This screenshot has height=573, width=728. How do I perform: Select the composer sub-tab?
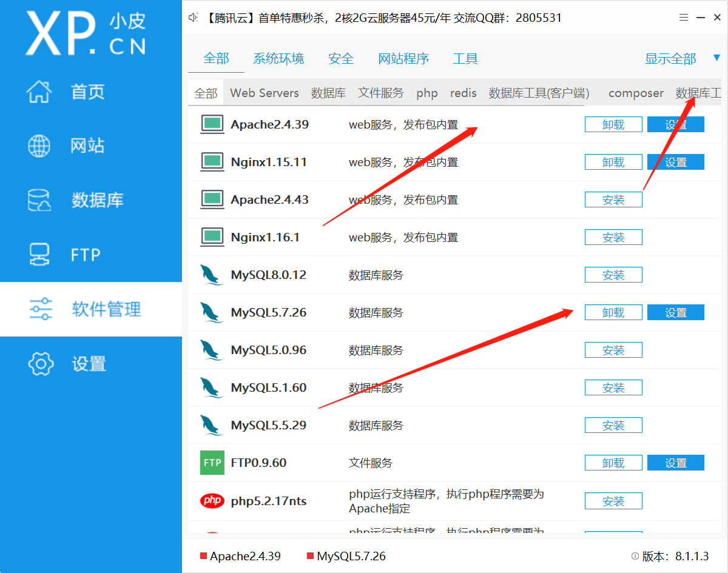coord(636,93)
